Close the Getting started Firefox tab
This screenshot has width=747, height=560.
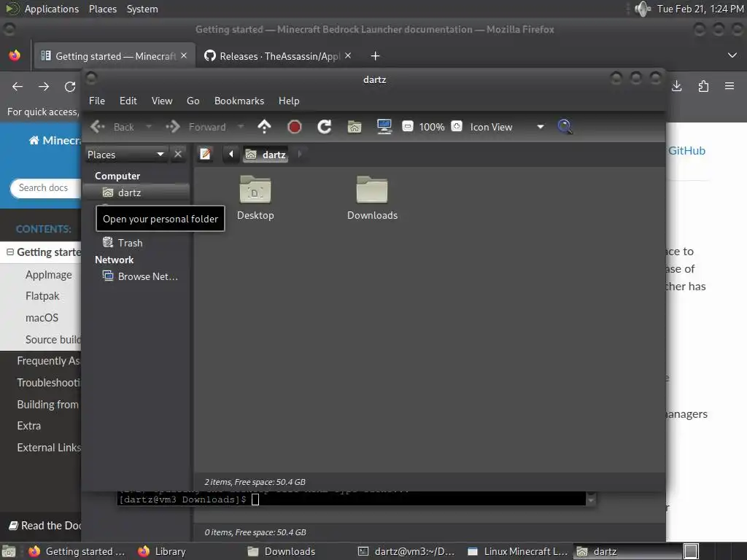(184, 55)
